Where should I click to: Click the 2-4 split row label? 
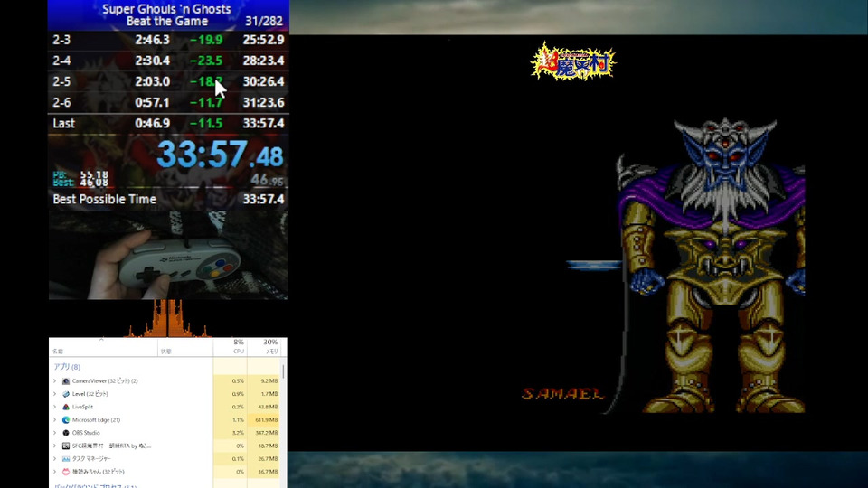(x=61, y=61)
